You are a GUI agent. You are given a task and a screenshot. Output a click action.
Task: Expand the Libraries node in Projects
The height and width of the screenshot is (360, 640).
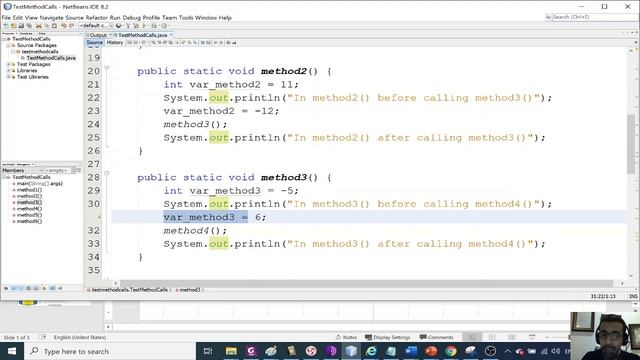click(x=8, y=71)
